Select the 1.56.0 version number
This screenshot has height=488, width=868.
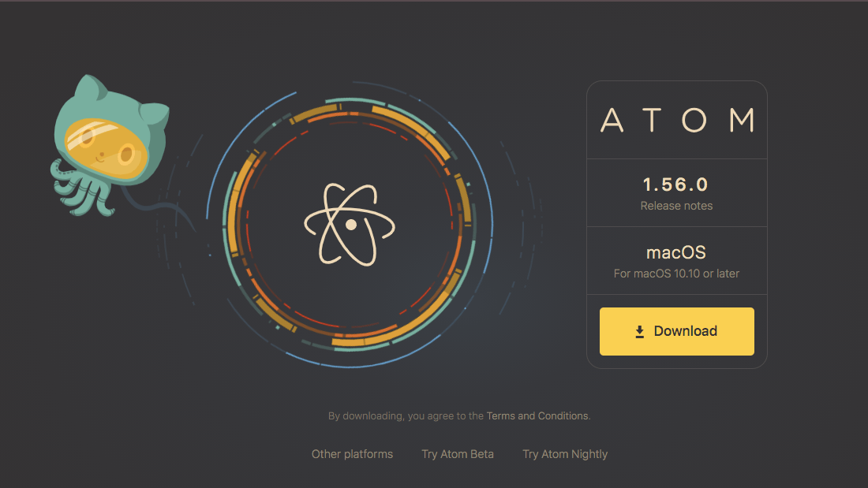(x=676, y=184)
